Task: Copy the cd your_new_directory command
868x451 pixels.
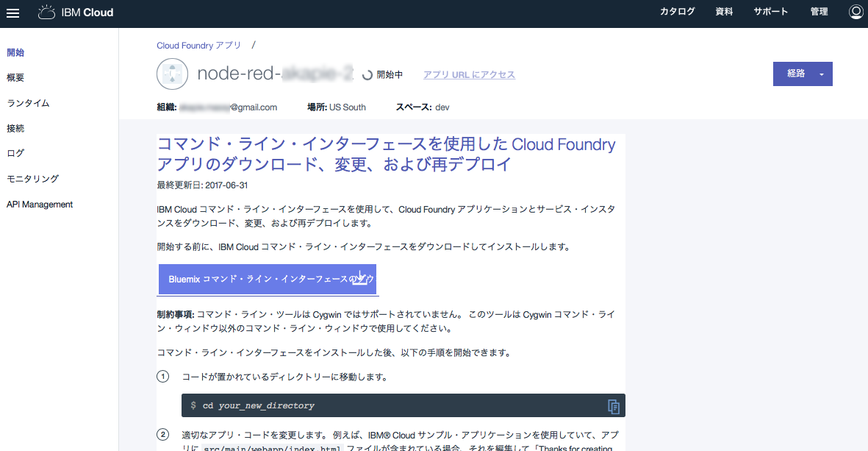Action: 614,406
